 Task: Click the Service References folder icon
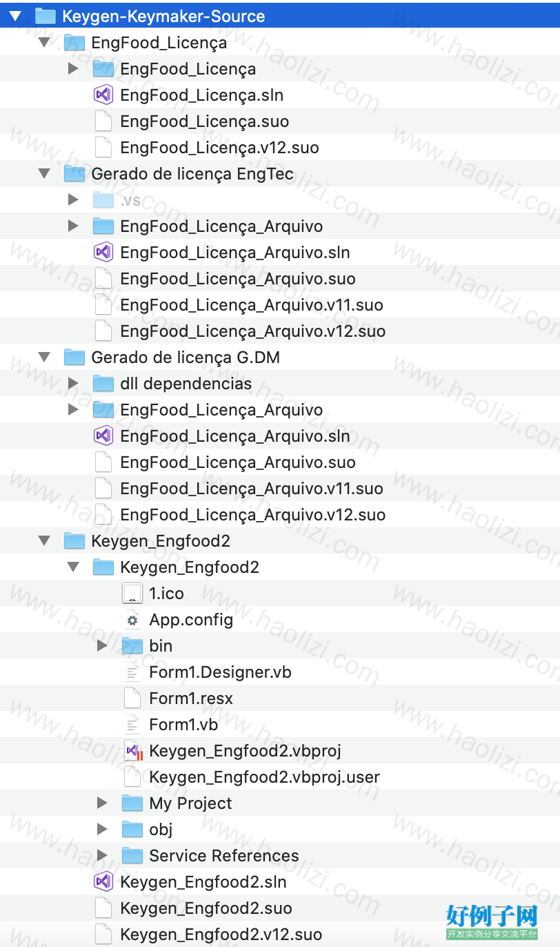pyautogui.click(x=132, y=855)
